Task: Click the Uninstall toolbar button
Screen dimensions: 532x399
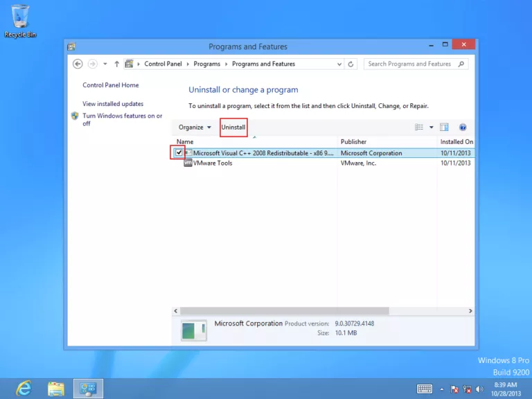Action: (x=233, y=127)
